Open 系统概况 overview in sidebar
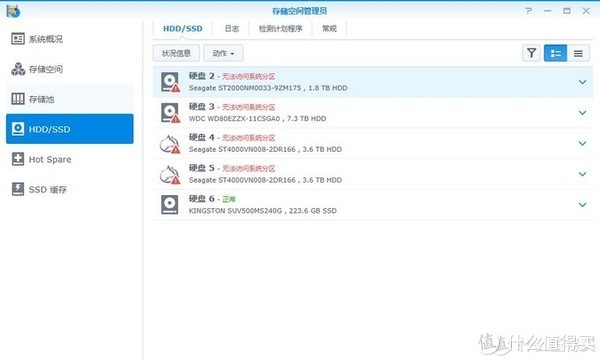Screen dimensions: 600x360 [70, 39]
